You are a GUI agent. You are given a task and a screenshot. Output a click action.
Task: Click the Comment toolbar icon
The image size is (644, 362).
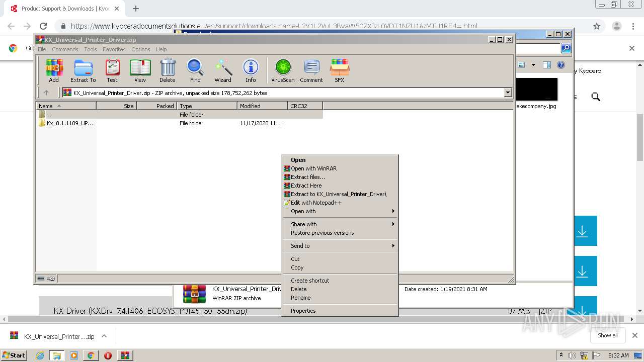(x=311, y=71)
